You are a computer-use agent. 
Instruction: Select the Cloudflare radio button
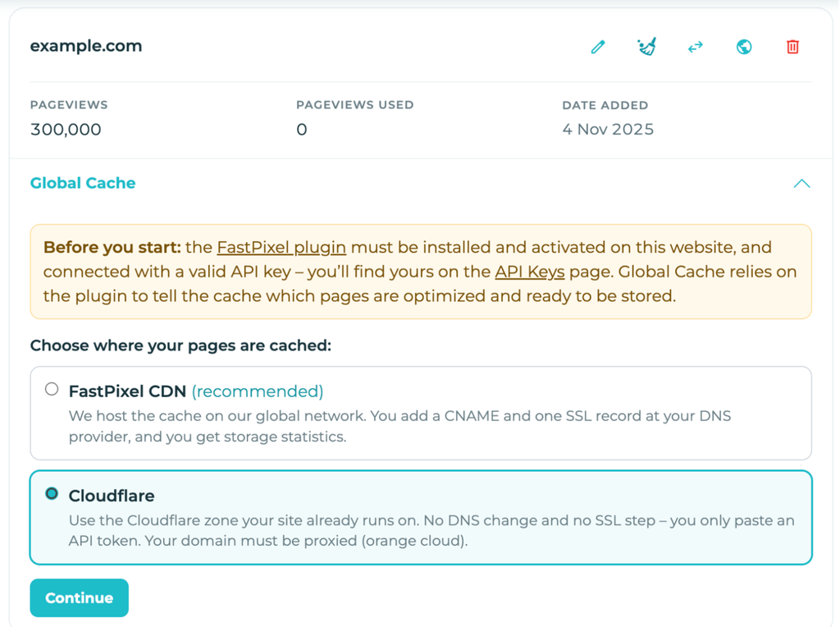(x=52, y=493)
